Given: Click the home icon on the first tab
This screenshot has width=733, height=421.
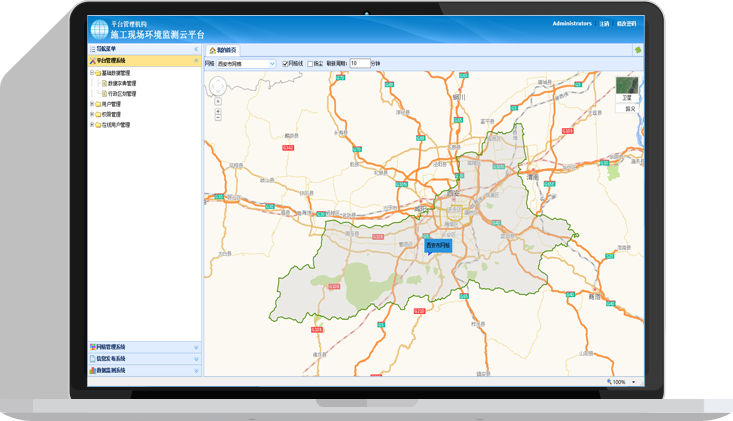Looking at the screenshot, I should [x=212, y=50].
